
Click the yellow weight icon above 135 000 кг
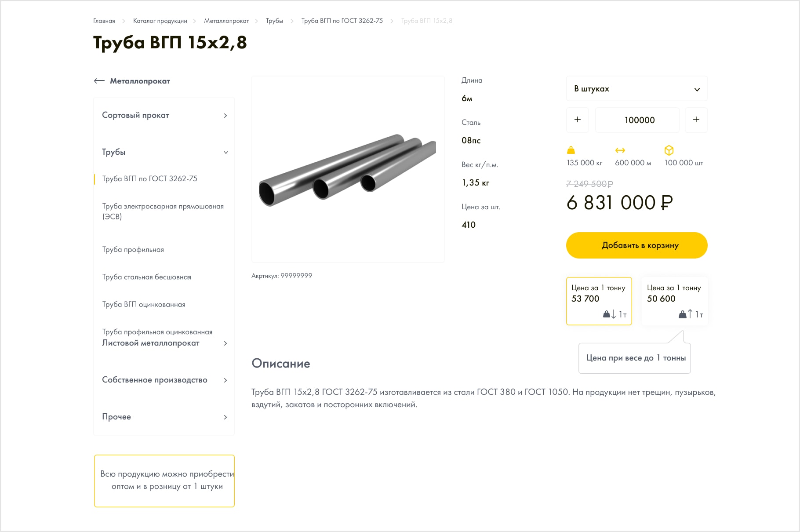pyautogui.click(x=571, y=150)
